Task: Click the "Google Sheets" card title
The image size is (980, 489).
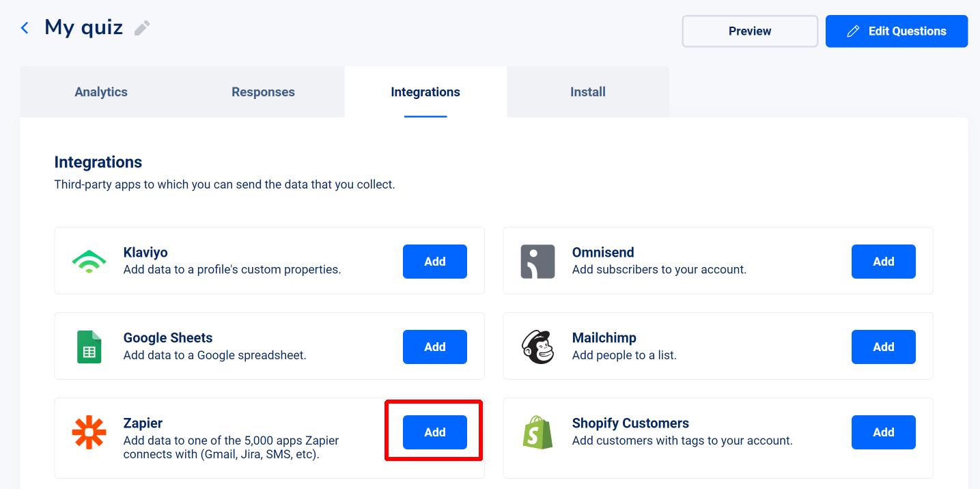Action: coord(168,338)
